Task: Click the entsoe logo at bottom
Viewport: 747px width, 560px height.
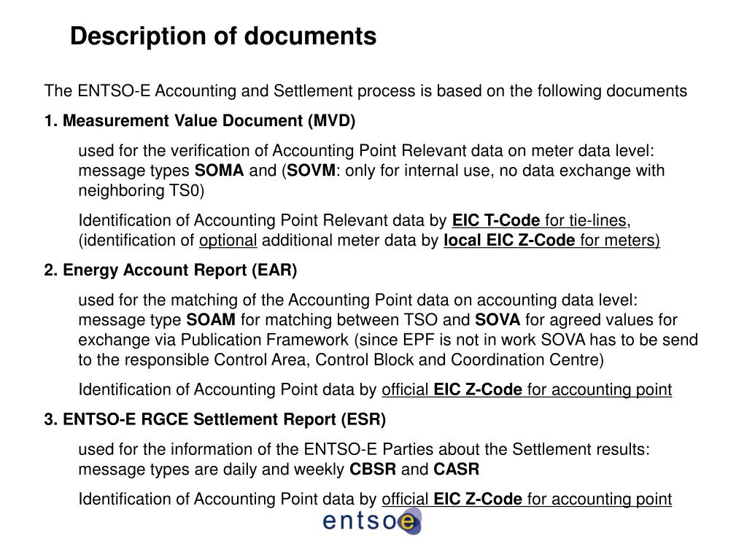Action: pos(372,521)
